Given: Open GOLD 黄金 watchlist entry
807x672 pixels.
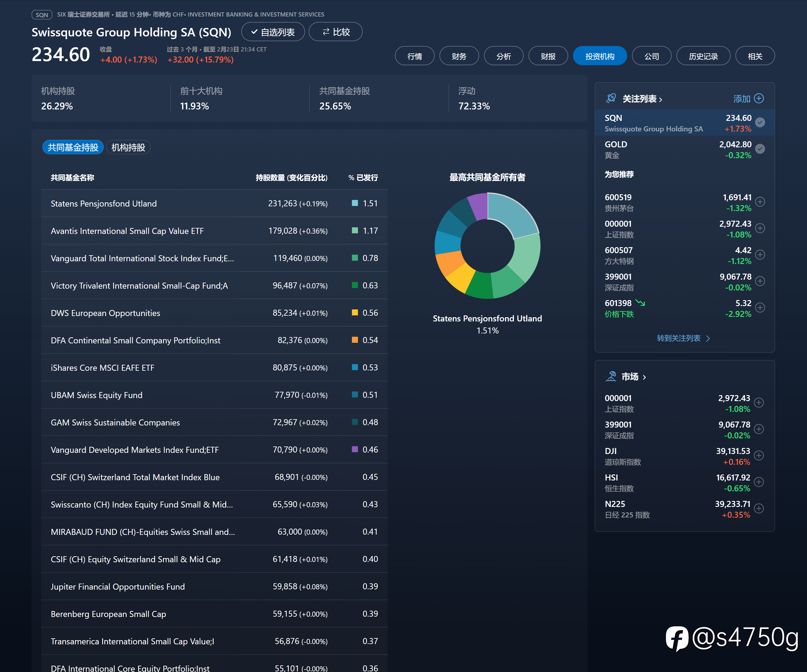Looking at the screenshot, I should pyautogui.click(x=684, y=149).
